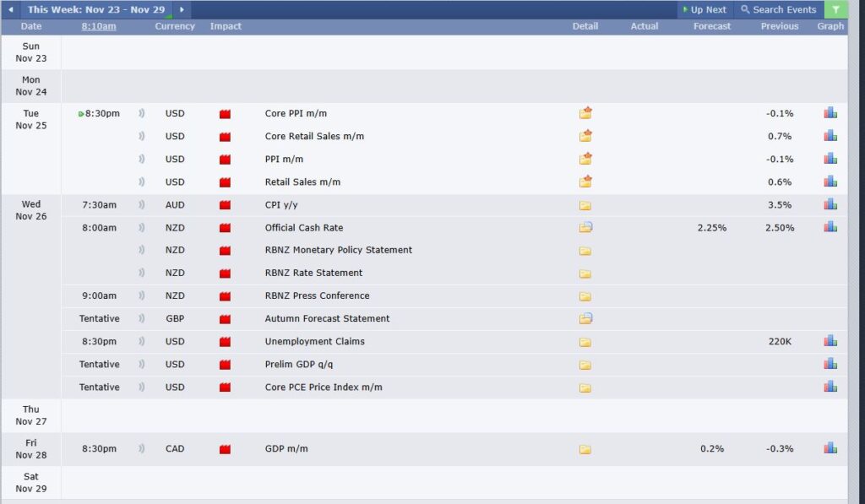Open detail for Autumn Forecast Statement
Screen dimensions: 865x504
coord(585,318)
